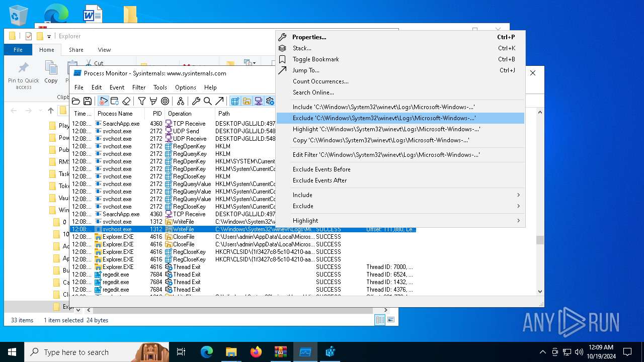Screen dimensions: 644x362
Task: Select Toggle Bookmark in context menu
Action: [x=400, y=59]
